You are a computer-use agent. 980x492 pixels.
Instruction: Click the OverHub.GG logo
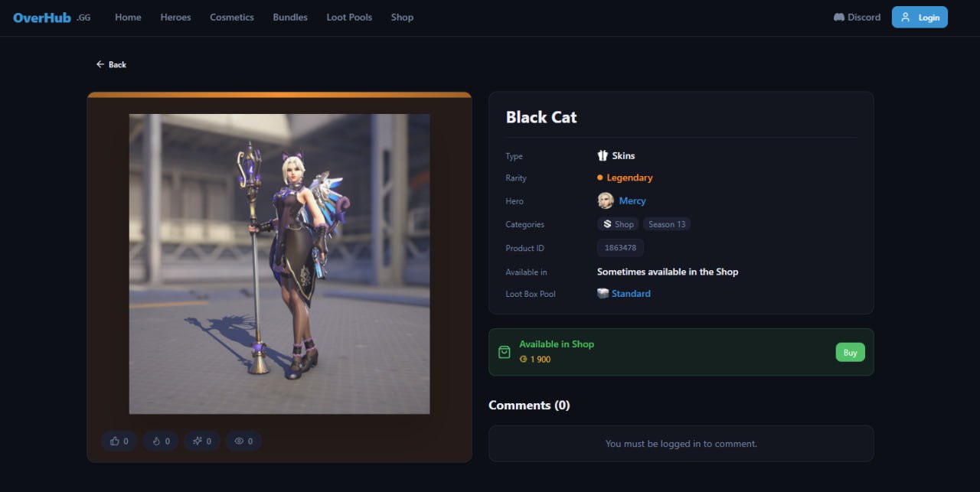tap(51, 18)
